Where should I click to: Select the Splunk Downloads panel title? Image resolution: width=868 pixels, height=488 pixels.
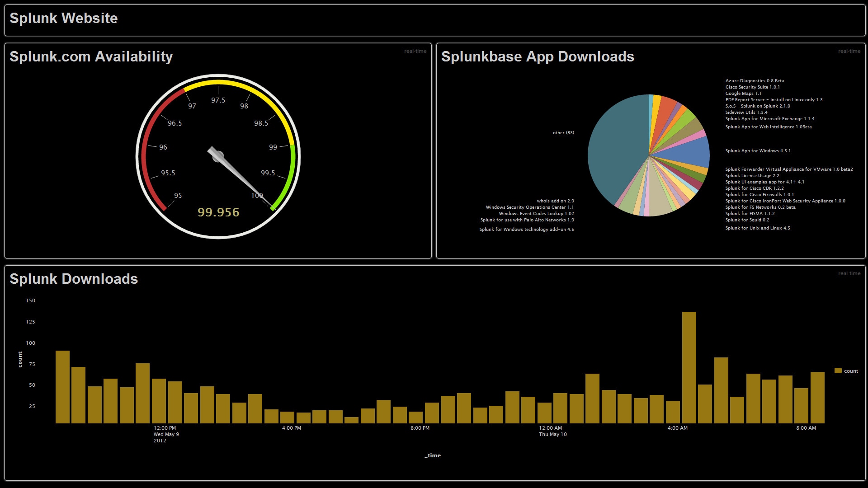coord(74,279)
